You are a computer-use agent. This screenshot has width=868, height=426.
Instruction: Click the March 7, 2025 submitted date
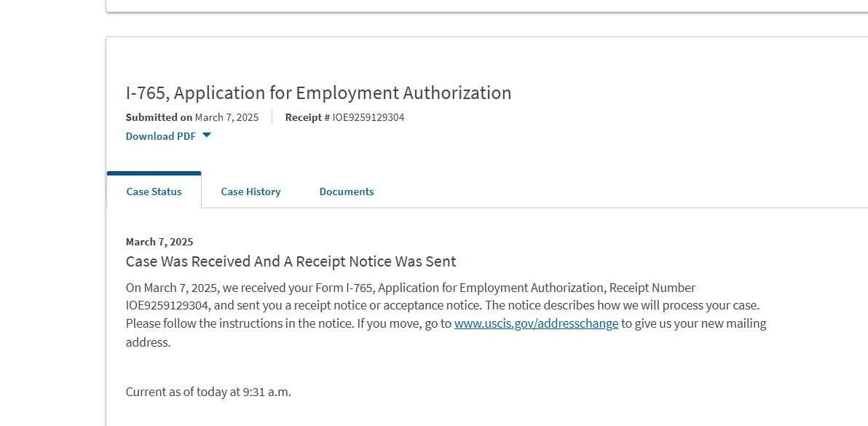coord(226,117)
